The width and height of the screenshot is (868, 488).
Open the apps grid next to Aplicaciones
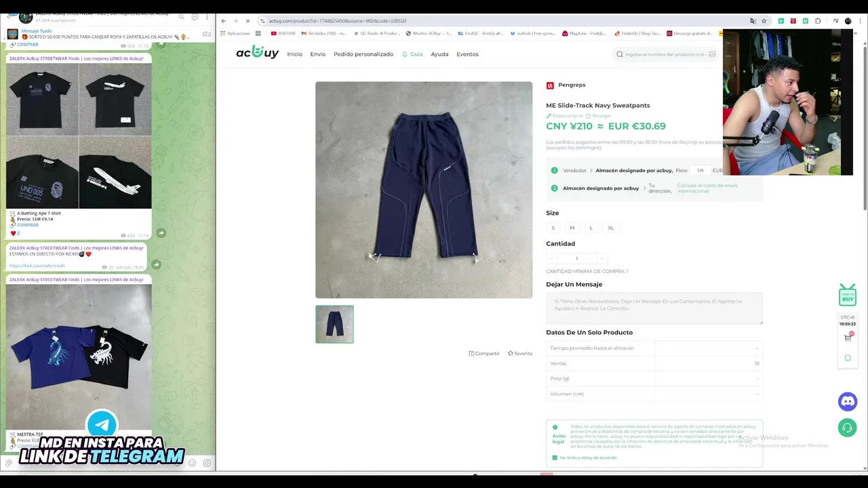tap(258, 33)
